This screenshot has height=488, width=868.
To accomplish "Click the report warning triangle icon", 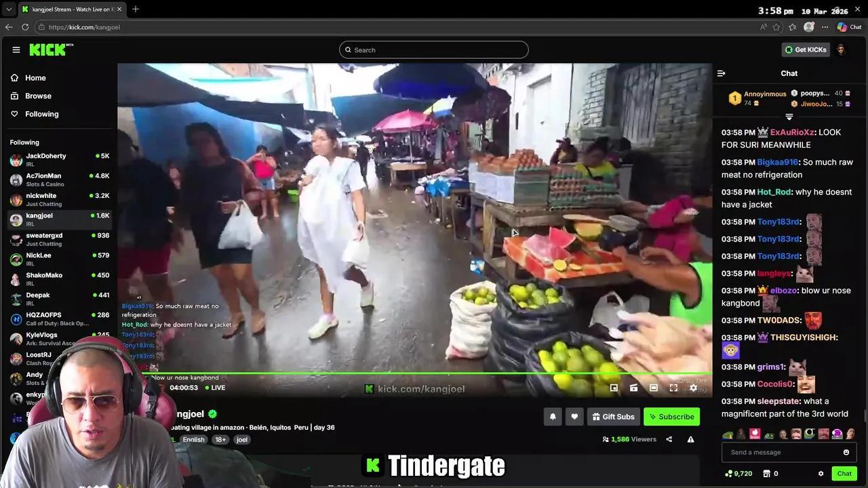I will click(690, 439).
